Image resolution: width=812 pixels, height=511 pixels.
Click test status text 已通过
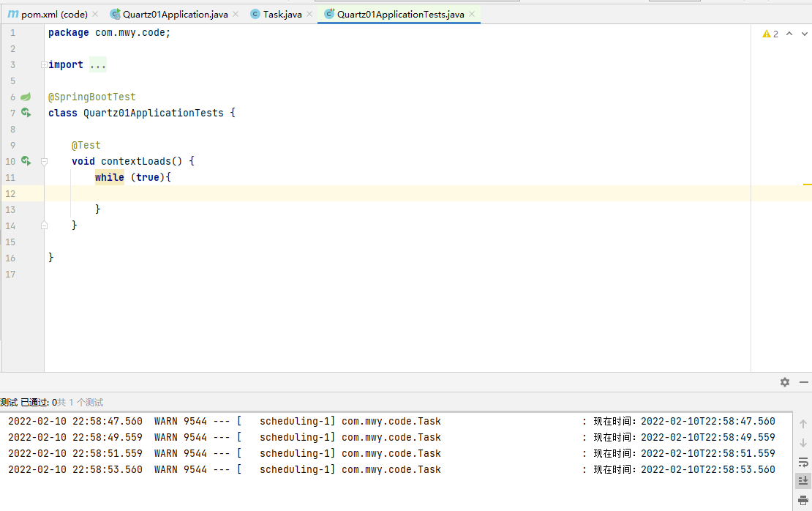click(34, 402)
